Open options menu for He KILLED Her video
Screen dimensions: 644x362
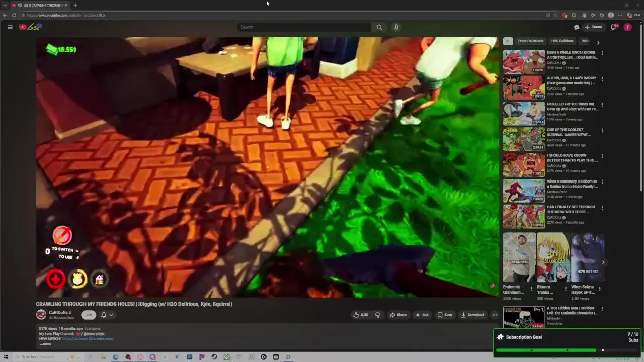tap(602, 105)
